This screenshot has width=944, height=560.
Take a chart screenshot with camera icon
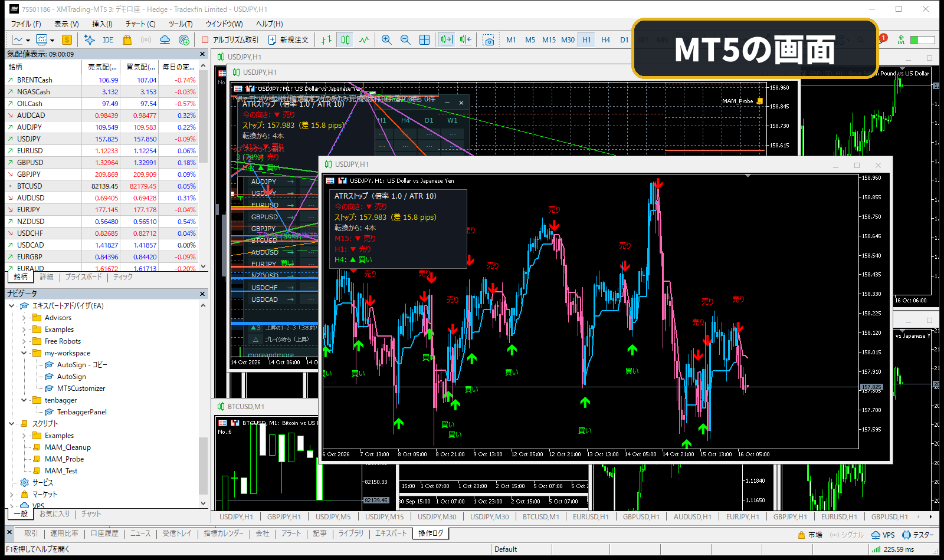click(x=489, y=40)
